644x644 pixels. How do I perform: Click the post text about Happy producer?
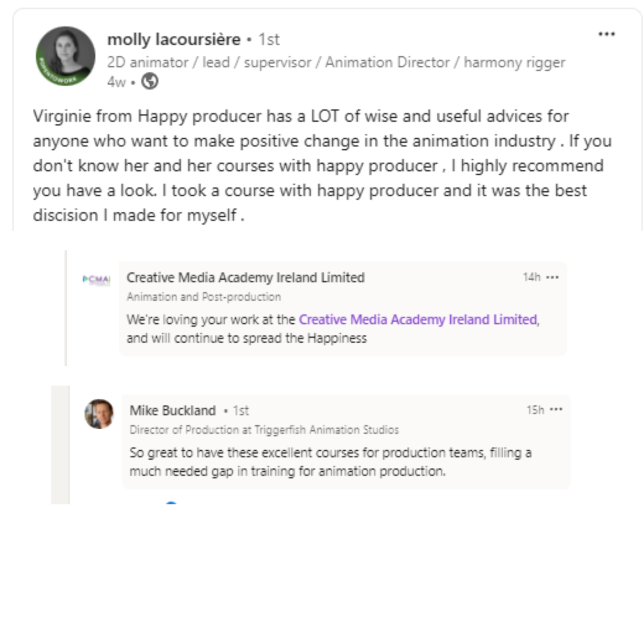tap(322, 165)
